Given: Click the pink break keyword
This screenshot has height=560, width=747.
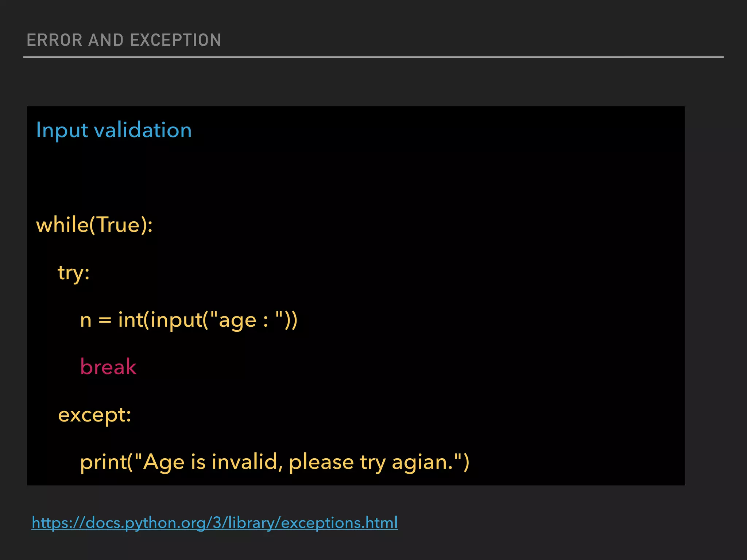Looking at the screenshot, I should [x=108, y=367].
